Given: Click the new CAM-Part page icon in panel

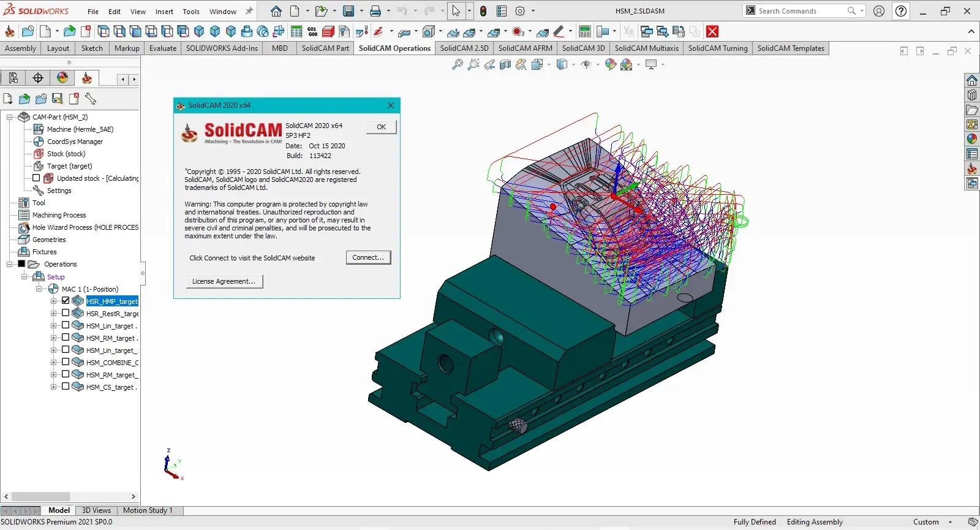Looking at the screenshot, I should 8,99.
